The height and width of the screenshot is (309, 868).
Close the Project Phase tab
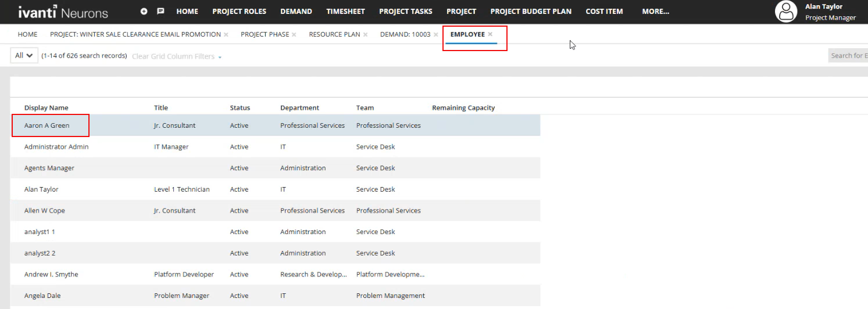click(x=294, y=35)
